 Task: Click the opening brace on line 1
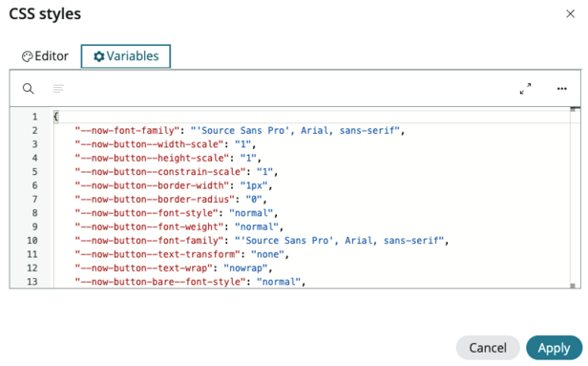[x=56, y=117]
